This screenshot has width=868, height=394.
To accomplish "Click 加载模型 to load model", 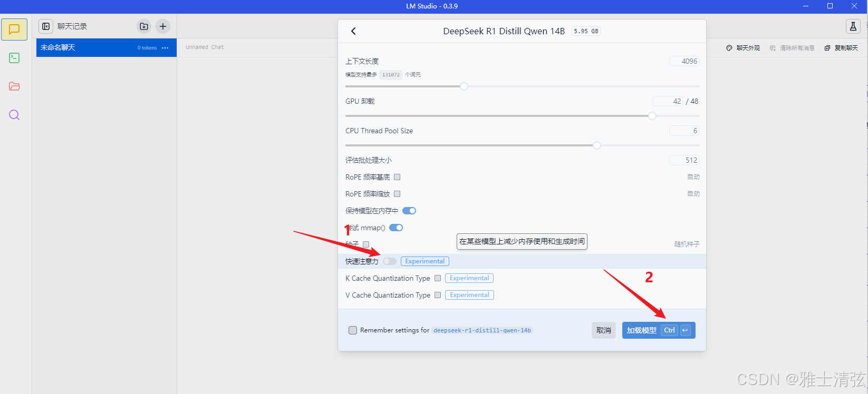I will pos(659,330).
